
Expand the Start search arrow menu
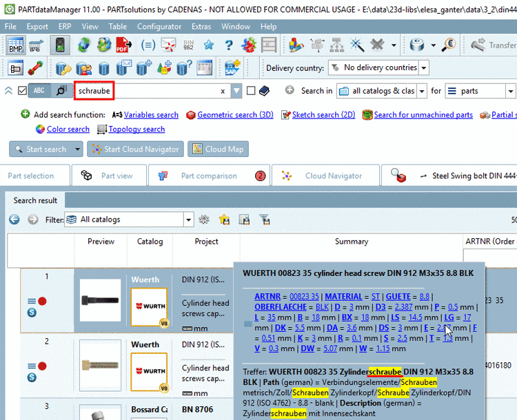pyautogui.click(x=77, y=149)
